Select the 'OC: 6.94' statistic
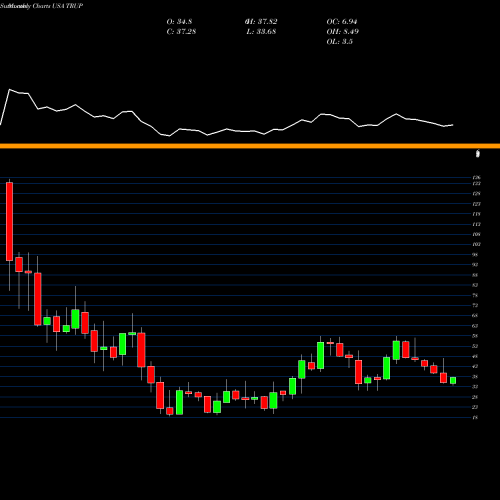This screenshot has height=500, width=500. 342,22
